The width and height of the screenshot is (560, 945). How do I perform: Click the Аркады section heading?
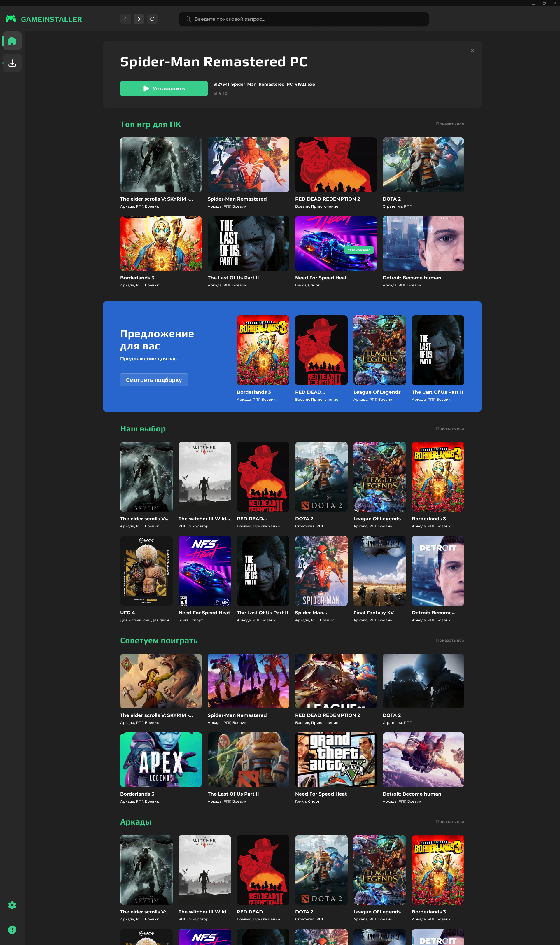tap(136, 822)
